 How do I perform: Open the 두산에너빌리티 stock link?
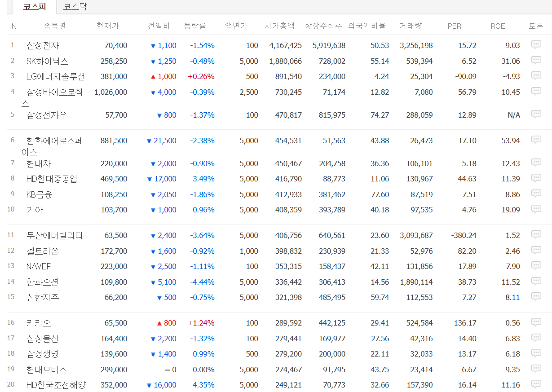[54, 235]
